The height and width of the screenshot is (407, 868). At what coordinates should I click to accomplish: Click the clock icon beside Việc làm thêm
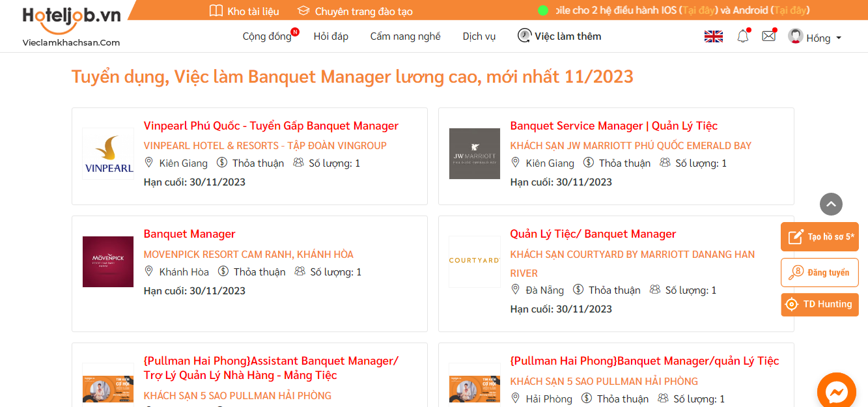pos(524,36)
